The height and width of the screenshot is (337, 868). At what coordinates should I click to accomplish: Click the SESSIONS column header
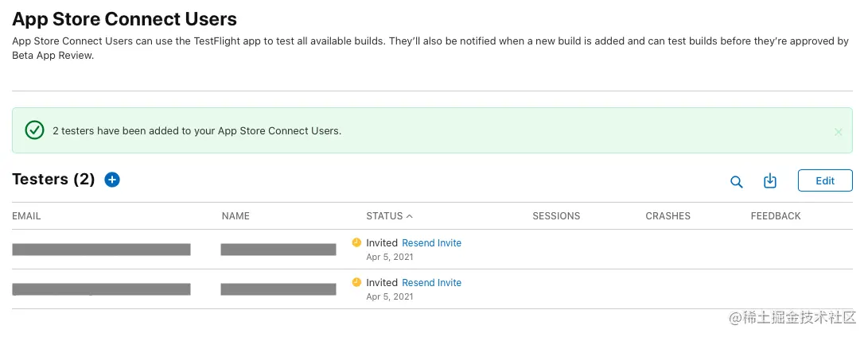point(556,216)
